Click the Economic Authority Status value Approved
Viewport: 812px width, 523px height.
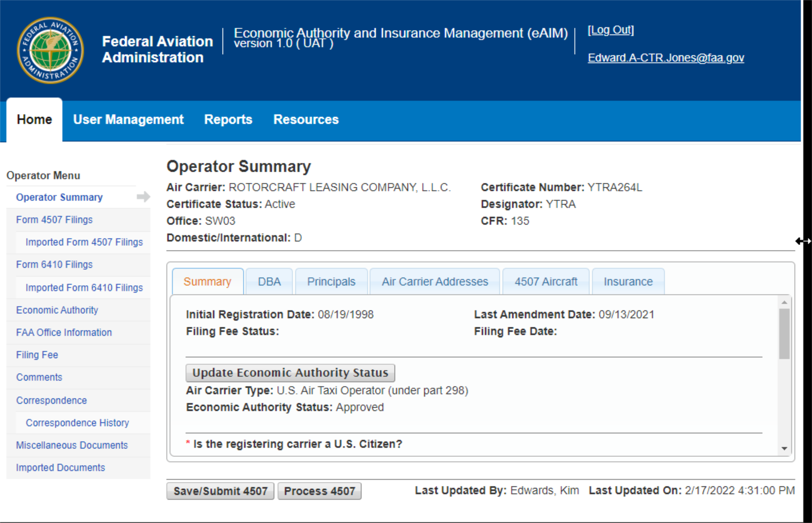(x=360, y=407)
